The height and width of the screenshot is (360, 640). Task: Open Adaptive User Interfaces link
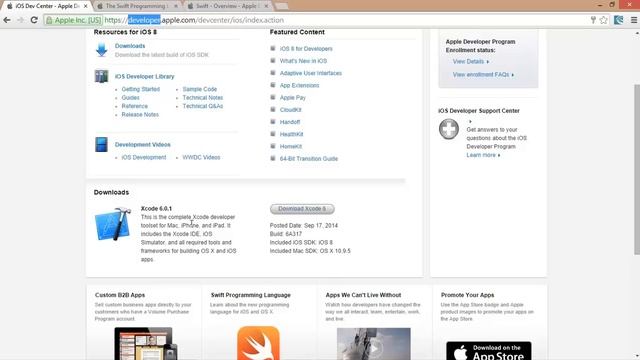[x=311, y=73]
